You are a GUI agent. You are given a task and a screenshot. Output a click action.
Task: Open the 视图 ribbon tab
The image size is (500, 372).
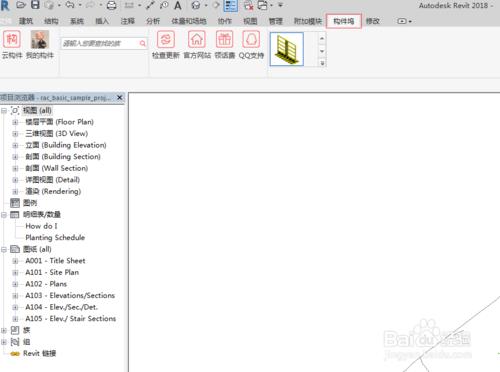pos(250,21)
